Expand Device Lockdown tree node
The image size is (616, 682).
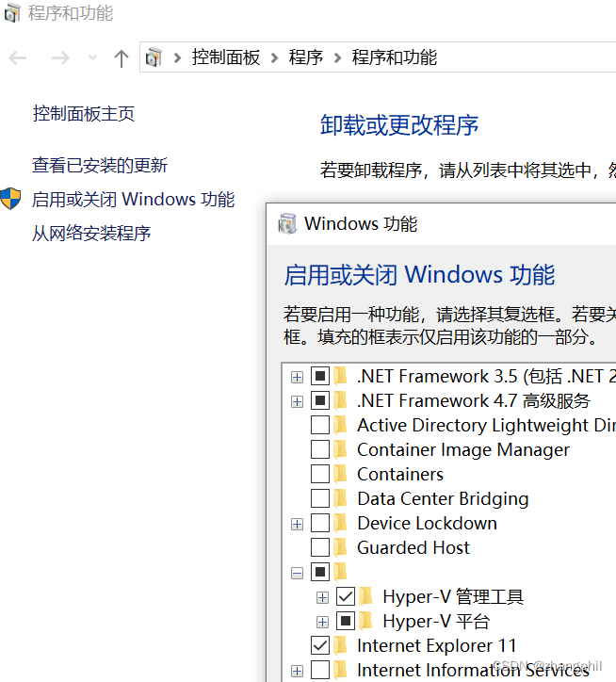pyautogui.click(x=297, y=524)
